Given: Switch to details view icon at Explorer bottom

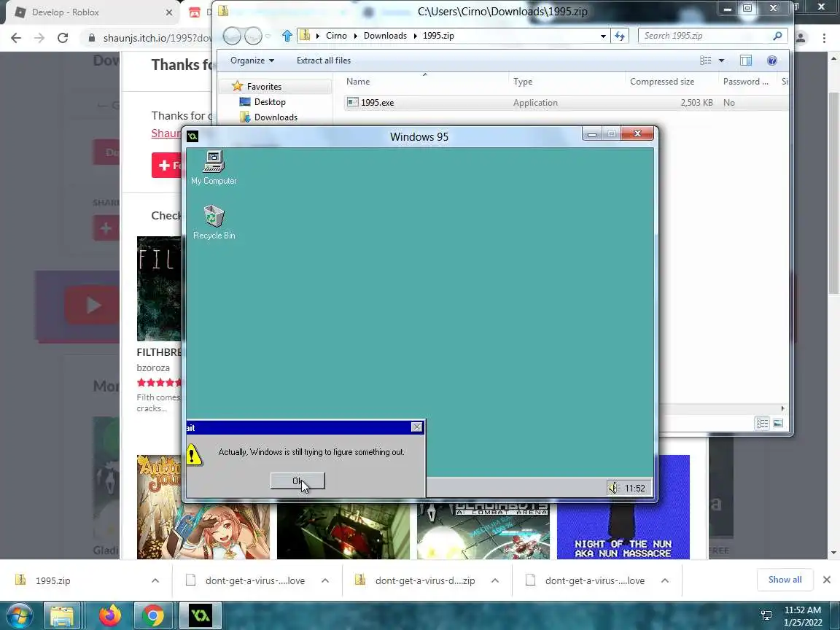Looking at the screenshot, I should pos(762,423).
